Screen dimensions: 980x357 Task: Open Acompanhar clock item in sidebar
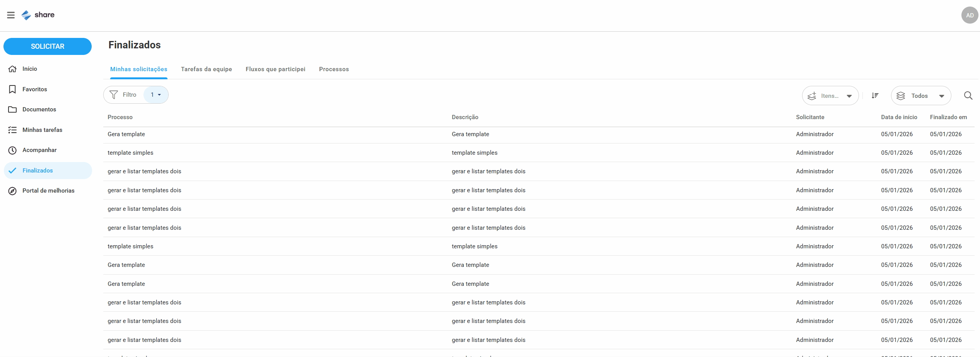[39, 150]
